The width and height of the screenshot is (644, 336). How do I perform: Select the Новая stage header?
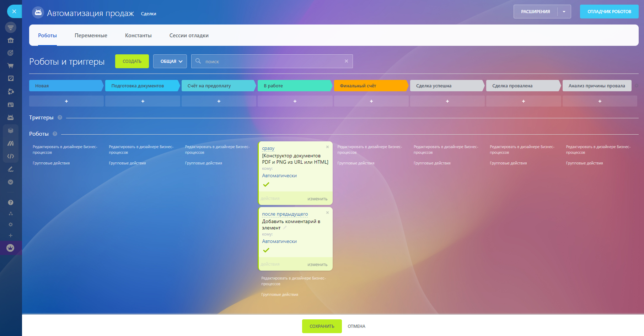(x=66, y=86)
